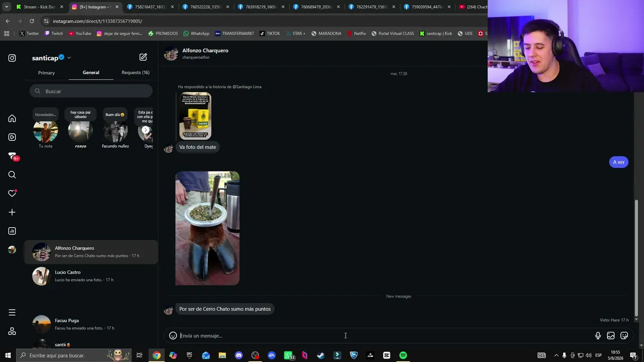Click the add photo icon in composer
This screenshot has height=362, width=644.
(x=611, y=336)
